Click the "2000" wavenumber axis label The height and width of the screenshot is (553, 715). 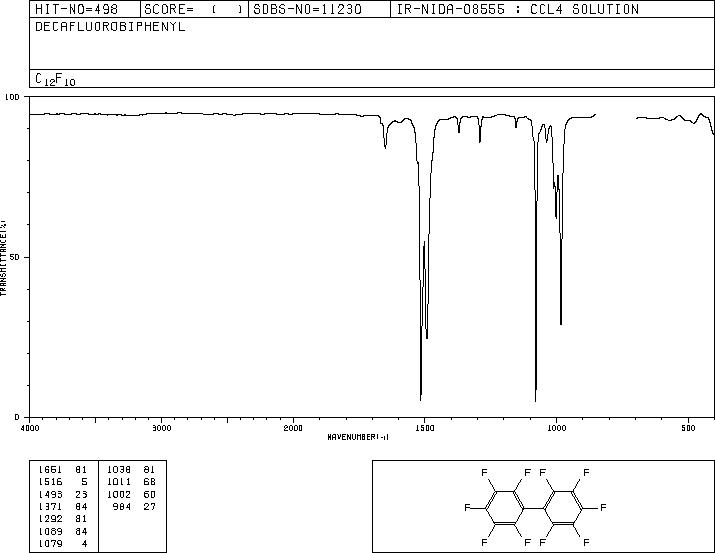[293, 428]
